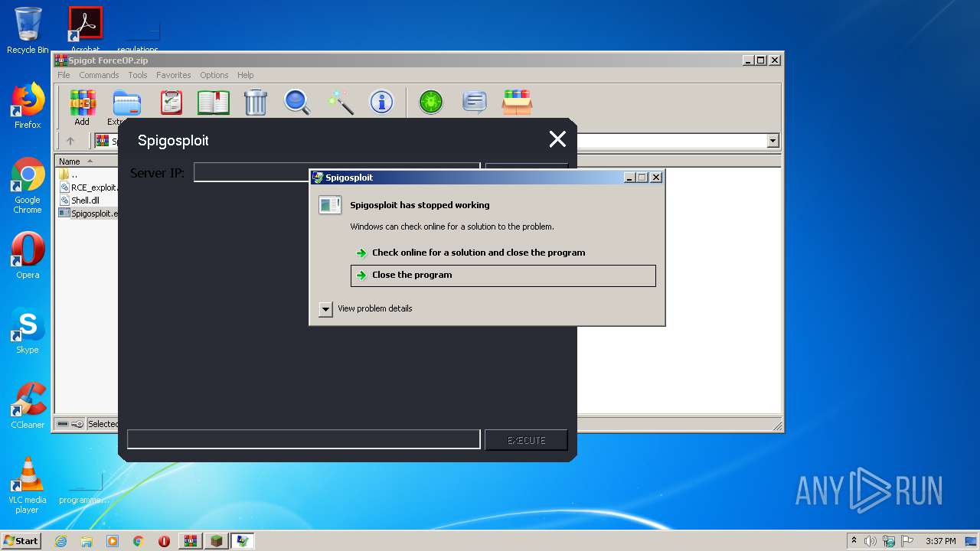Open WinRAR Options menu

[x=214, y=75]
